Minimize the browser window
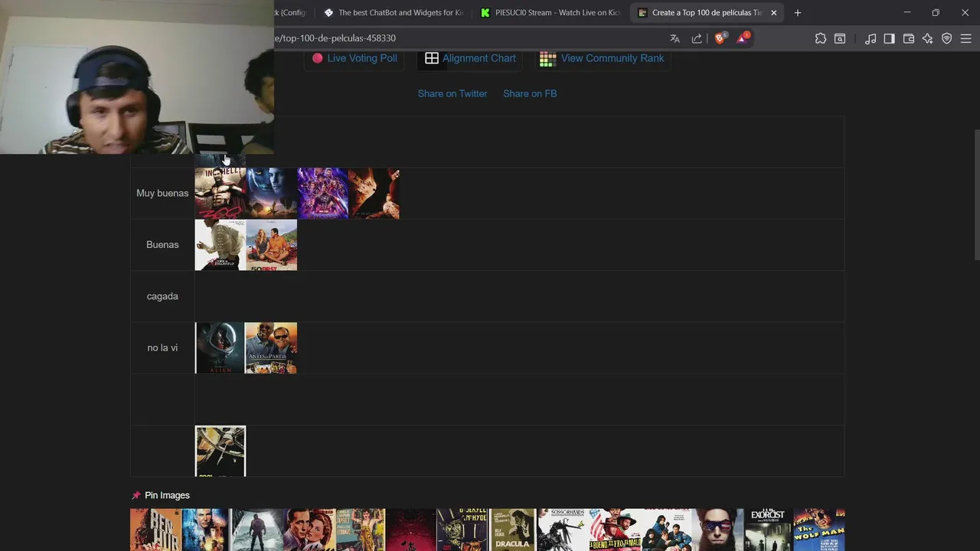The width and height of the screenshot is (980, 551). coord(906,12)
